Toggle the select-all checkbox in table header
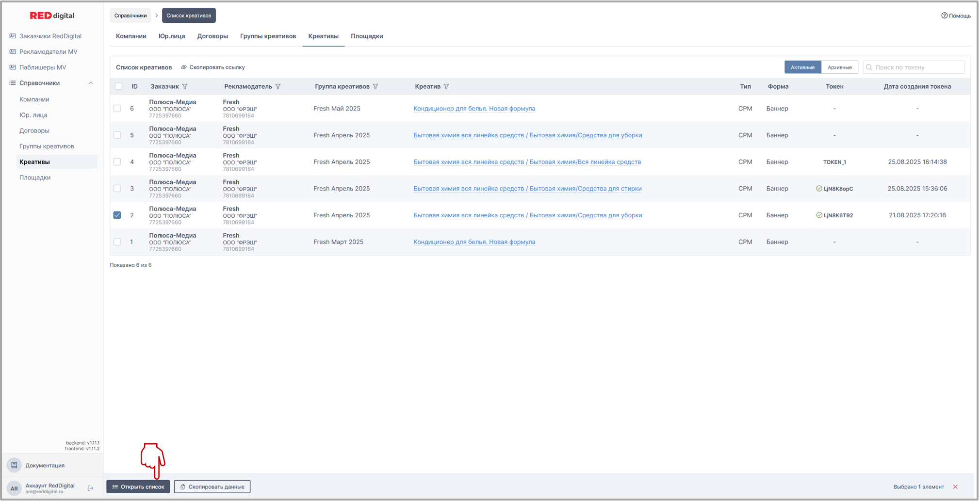 click(119, 87)
